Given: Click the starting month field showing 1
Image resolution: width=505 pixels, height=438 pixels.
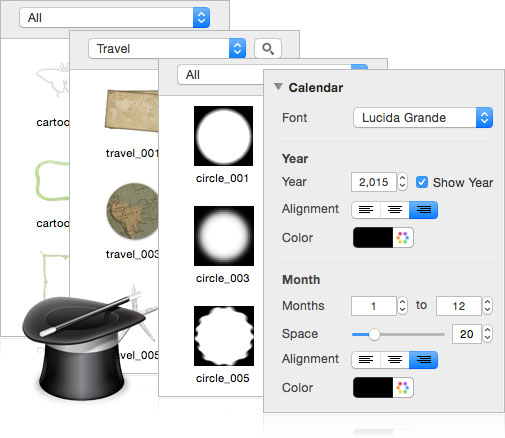Looking at the screenshot, I should pos(374,306).
